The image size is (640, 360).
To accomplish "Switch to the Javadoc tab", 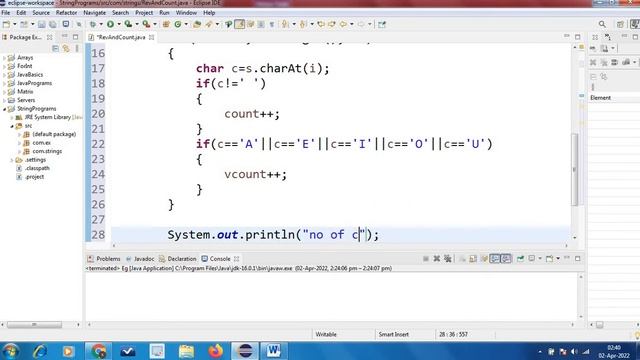I will (140, 259).
